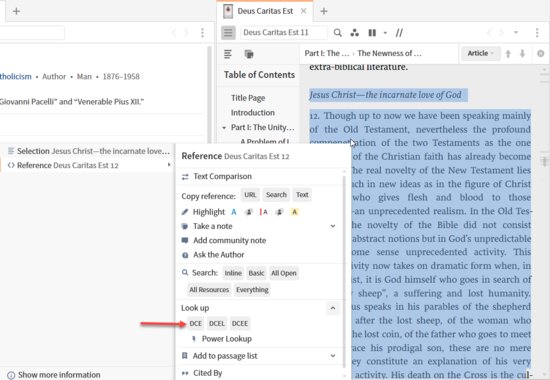This screenshot has width=550, height=380.
Task: Open Cited By
Action: tap(208, 373)
